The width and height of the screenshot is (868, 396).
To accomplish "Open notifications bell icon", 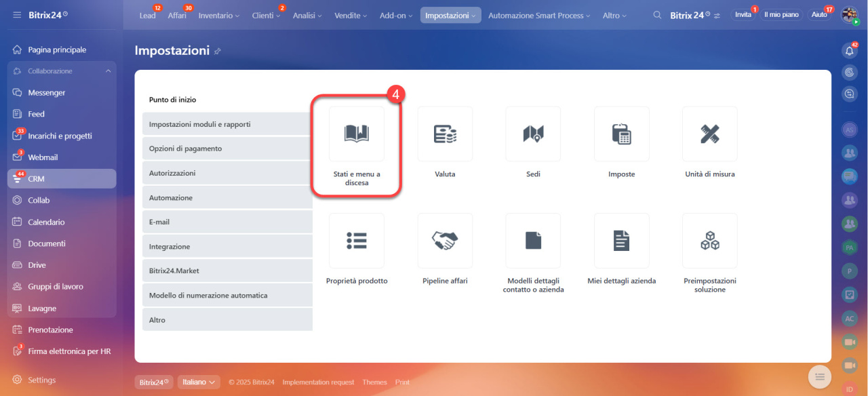I will click(849, 51).
